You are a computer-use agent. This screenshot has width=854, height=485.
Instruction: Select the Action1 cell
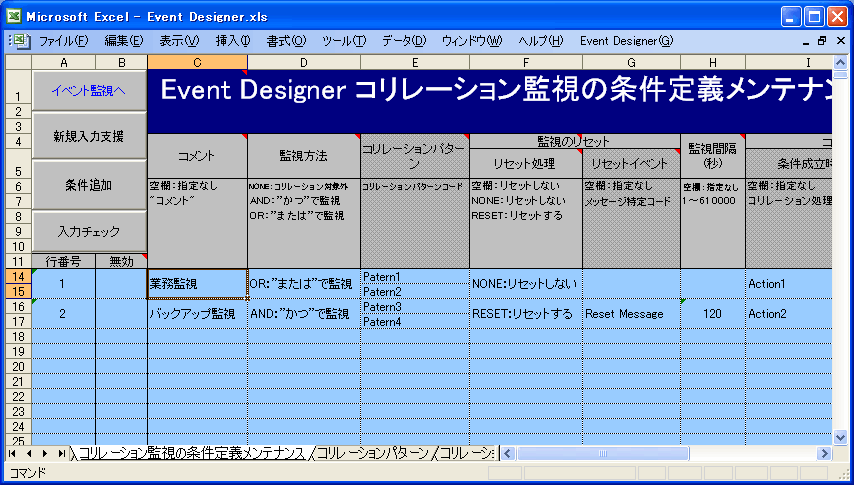pyautogui.click(x=789, y=284)
